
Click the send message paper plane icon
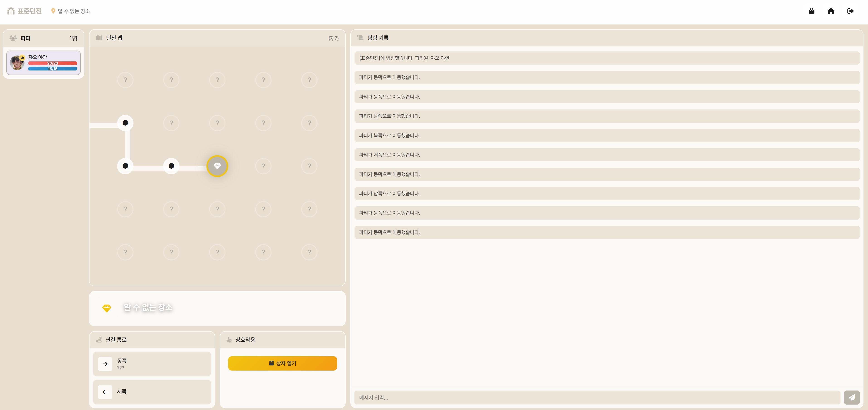click(x=851, y=398)
